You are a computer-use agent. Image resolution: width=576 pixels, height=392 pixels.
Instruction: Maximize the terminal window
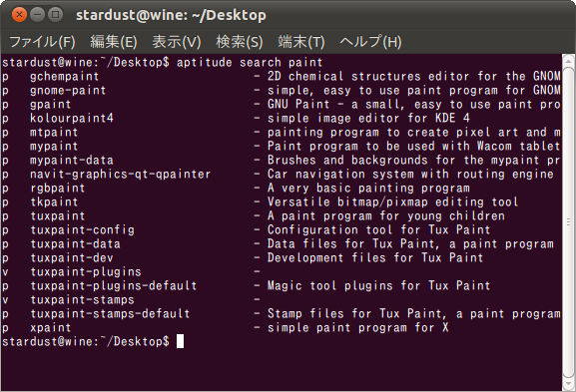click(x=56, y=15)
